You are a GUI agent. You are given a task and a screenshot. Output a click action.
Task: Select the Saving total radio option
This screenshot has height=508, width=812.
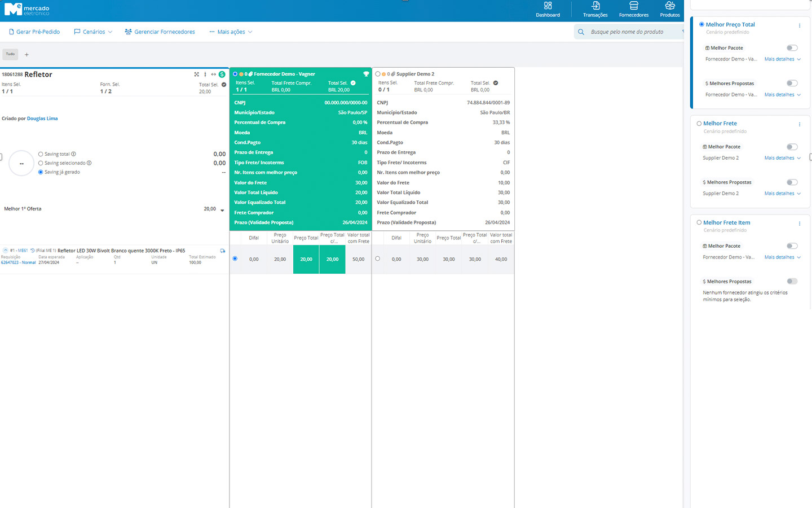pos(41,154)
